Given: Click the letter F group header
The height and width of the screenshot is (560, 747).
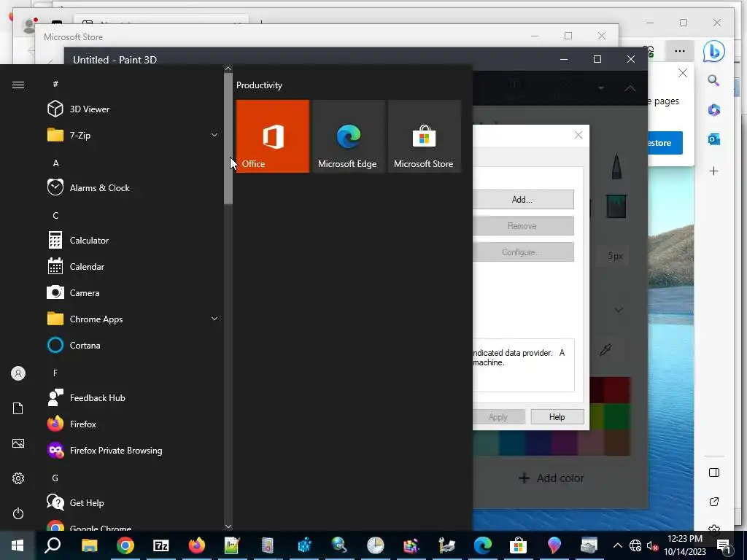Looking at the screenshot, I should pyautogui.click(x=55, y=373).
